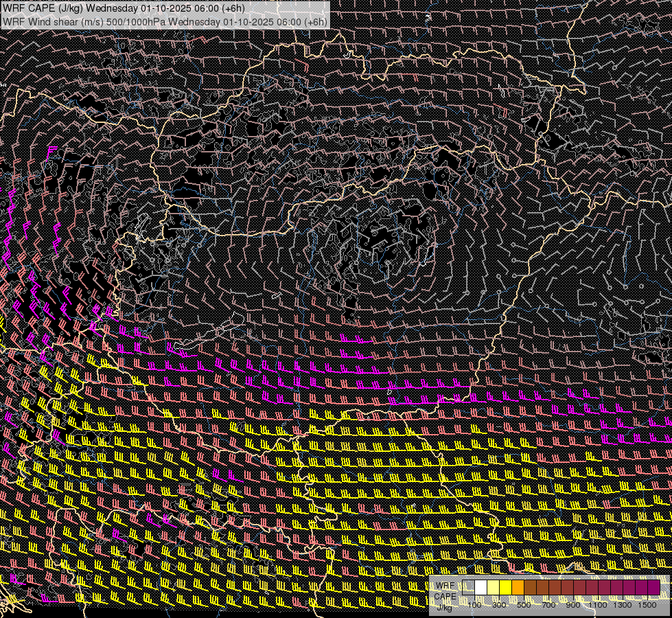
Task: Select the 1100 value on the legend
Action: 599,605
